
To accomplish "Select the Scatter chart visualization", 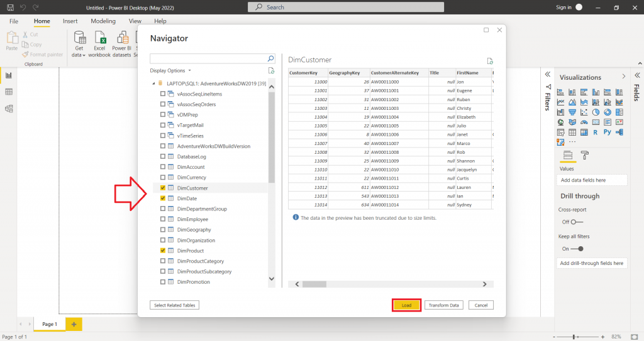I will [x=584, y=112].
